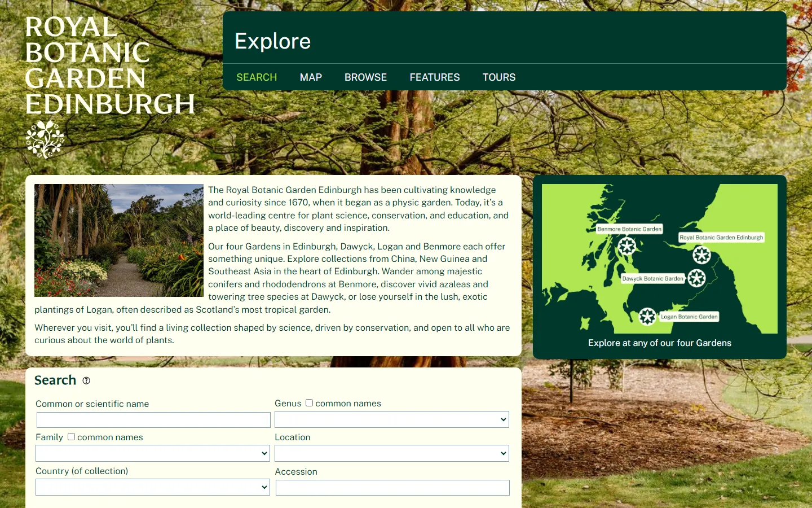Select the Logan Botanic Garden map marker
The height and width of the screenshot is (508, 812).
point(647,317)
